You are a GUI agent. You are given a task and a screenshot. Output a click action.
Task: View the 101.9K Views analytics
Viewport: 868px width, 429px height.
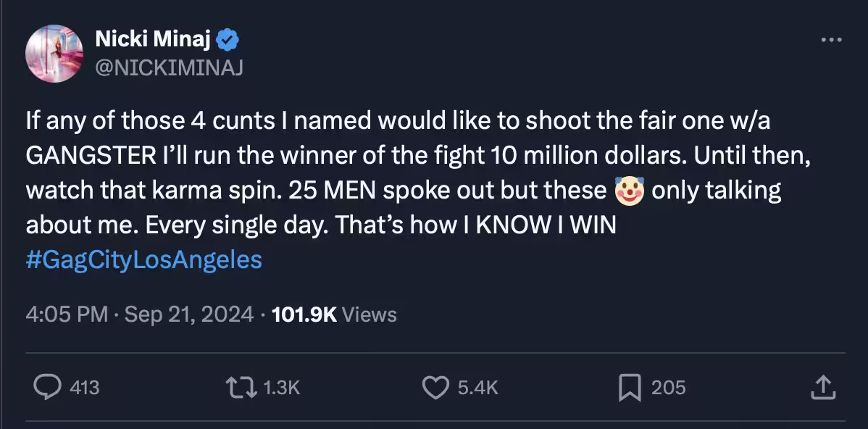click(x=333, y=315)
